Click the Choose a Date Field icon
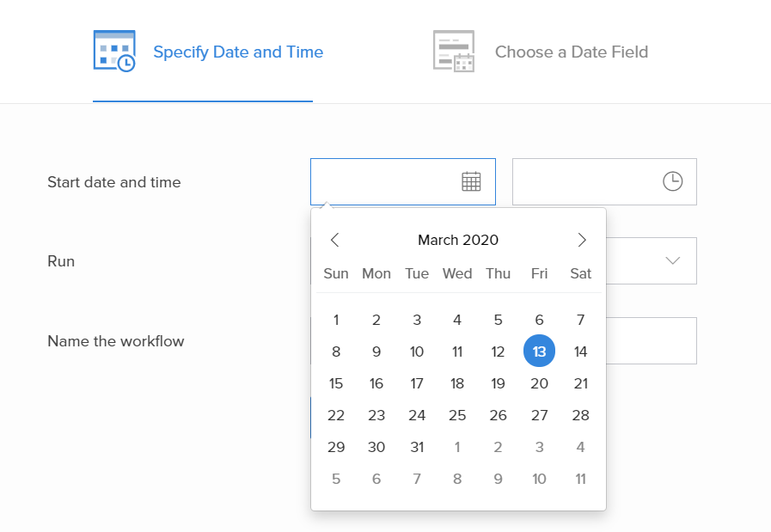 click(x=454, y=52)
